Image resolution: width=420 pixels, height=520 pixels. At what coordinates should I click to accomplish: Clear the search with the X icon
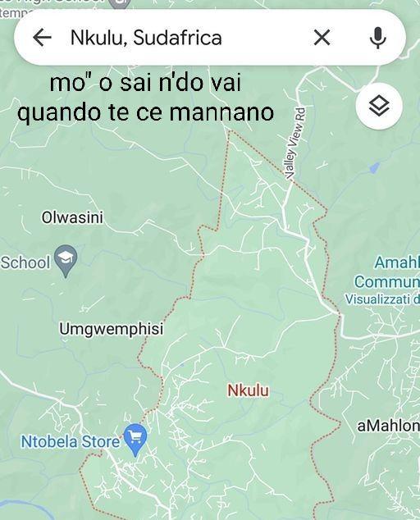point(322,37)
